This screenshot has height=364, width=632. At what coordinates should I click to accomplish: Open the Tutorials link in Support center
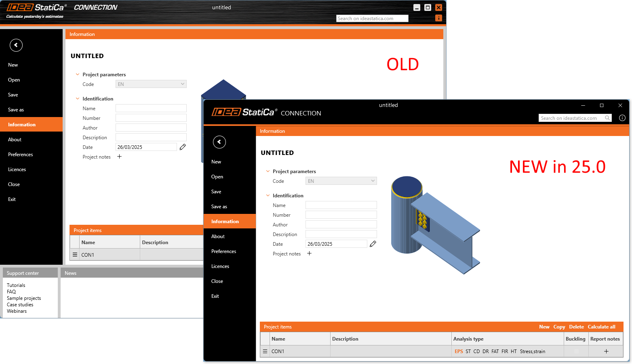tap(16, 285)
